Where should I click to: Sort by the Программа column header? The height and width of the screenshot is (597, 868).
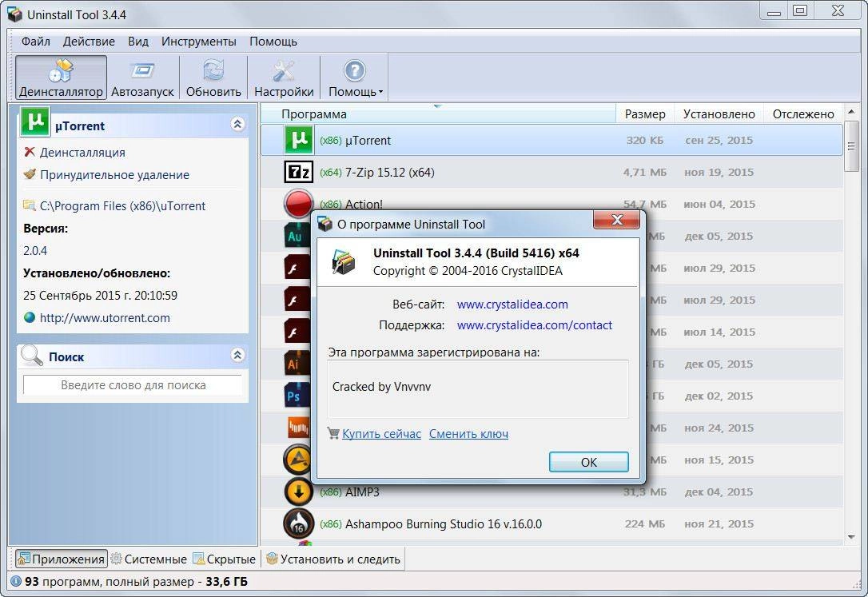(438, 114)
